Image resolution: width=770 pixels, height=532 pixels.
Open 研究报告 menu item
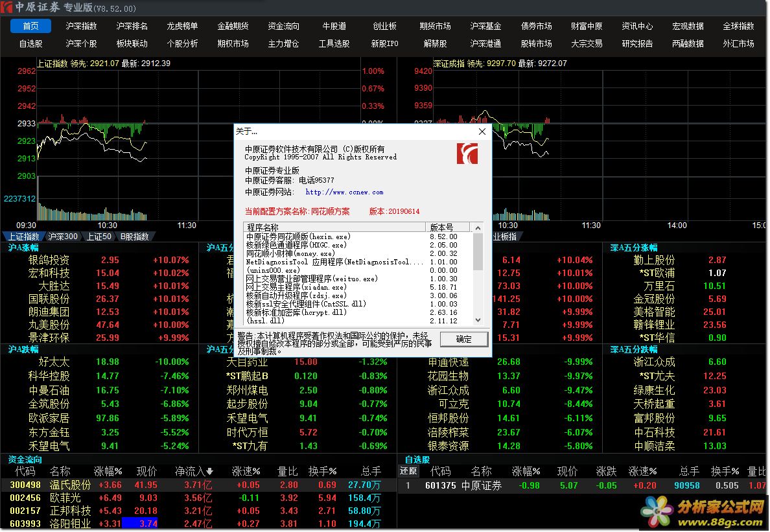tap(637, 43)
